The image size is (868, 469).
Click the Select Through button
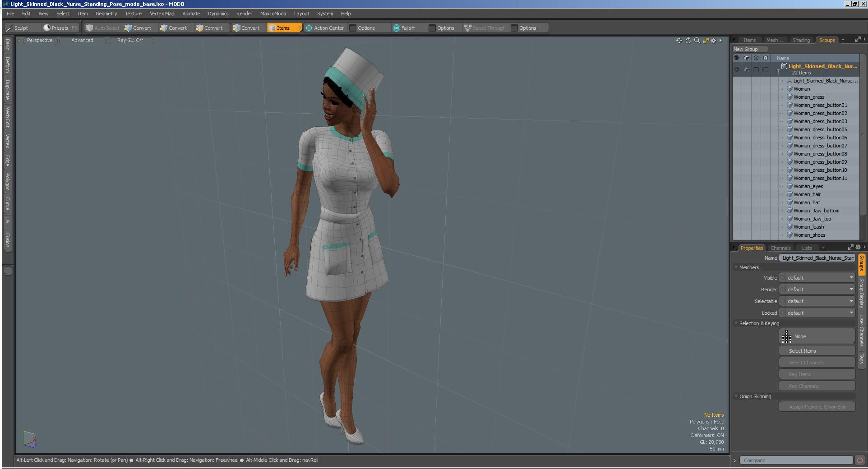pos(485,28)
